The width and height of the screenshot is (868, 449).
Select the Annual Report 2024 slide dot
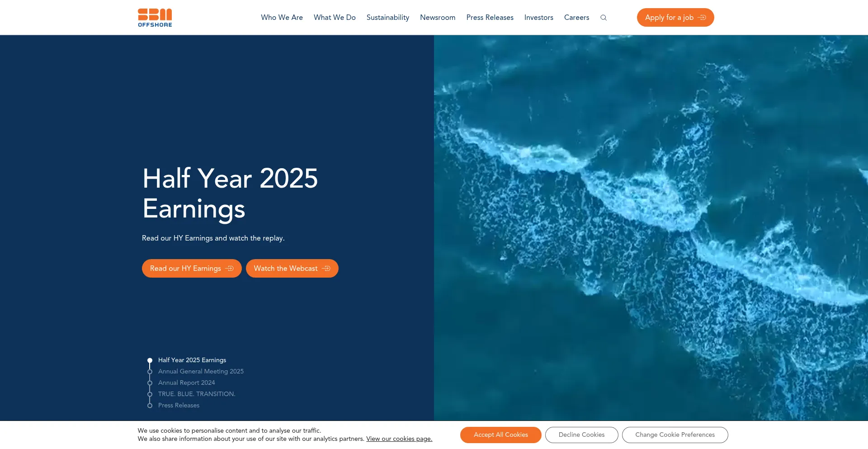[150, 383]
